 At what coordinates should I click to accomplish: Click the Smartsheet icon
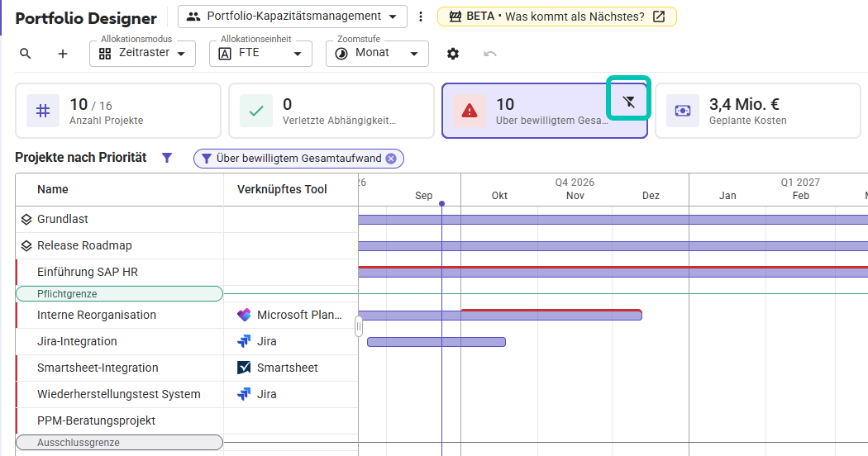[244, 368]
